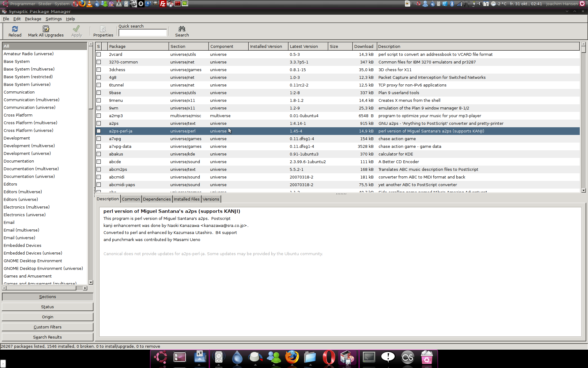The width and height of the screenshot is (588, 368).
Task: Click the Sections filter button
Action: point(47,297)
